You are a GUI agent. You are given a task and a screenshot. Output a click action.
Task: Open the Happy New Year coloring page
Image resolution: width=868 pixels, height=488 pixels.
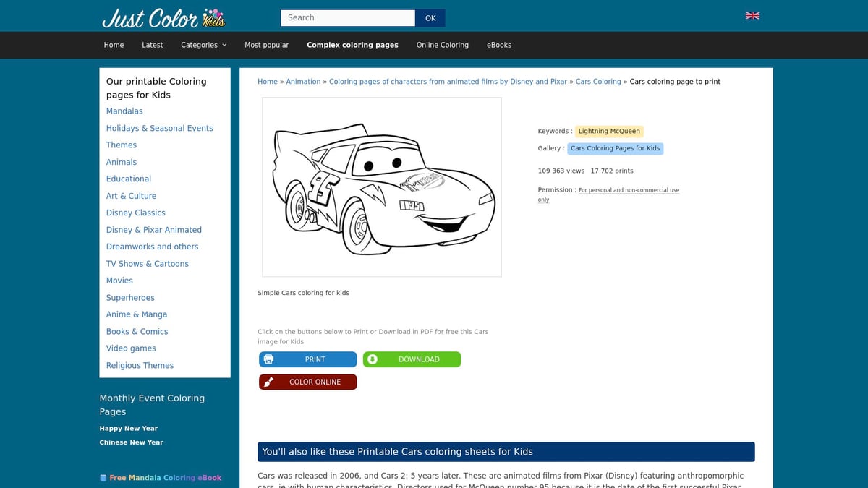pos(129,428)
